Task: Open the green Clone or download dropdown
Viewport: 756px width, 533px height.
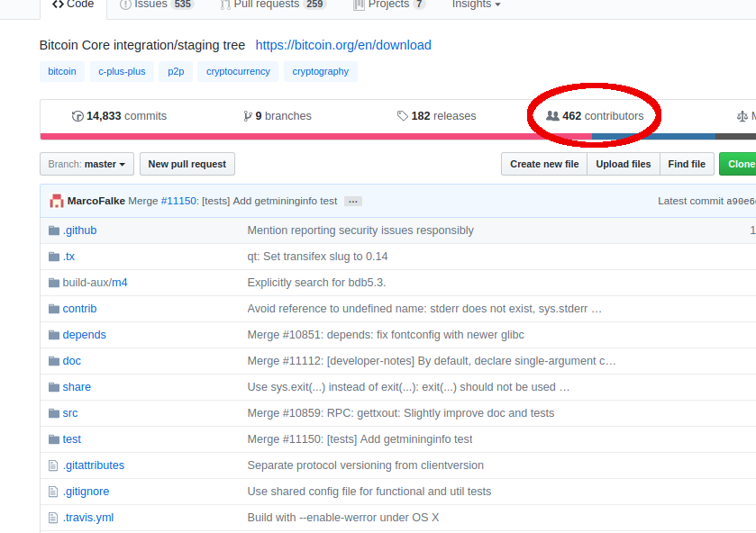Action: click(738, 165)
